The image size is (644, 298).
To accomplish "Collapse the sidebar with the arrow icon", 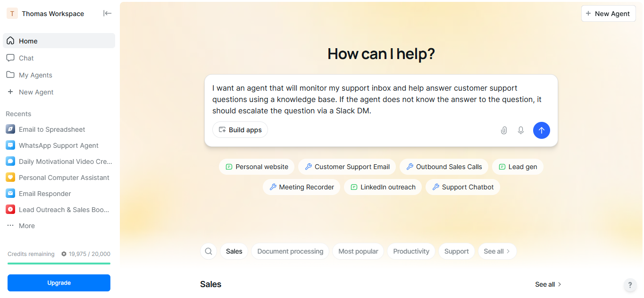I will [108, 13].
